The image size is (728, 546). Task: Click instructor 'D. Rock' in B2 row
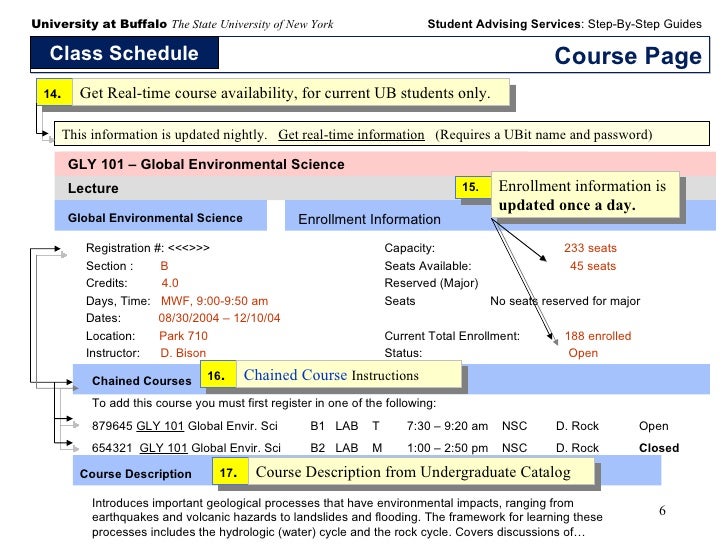tap(578, 448)
